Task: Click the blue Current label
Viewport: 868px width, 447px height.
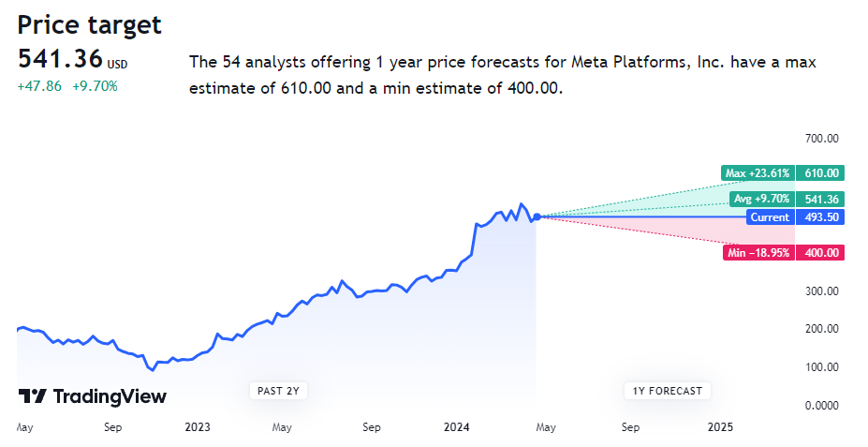Action: (771, 217)
